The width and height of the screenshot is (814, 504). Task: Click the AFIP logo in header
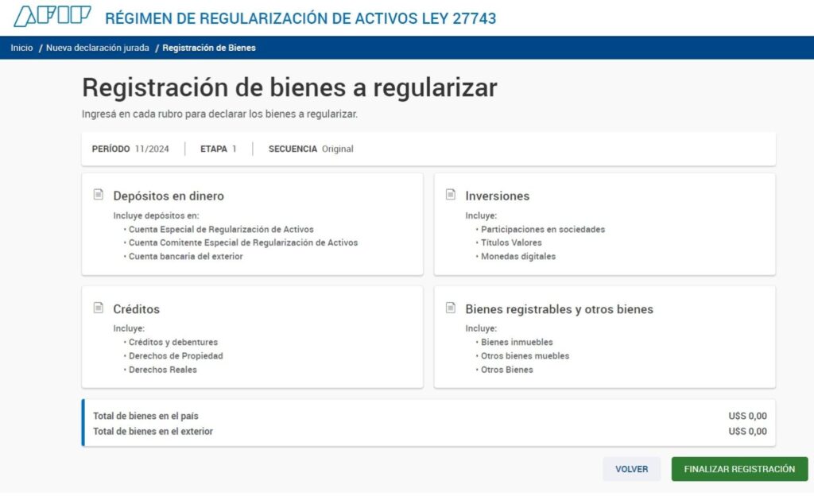[52, 17]
